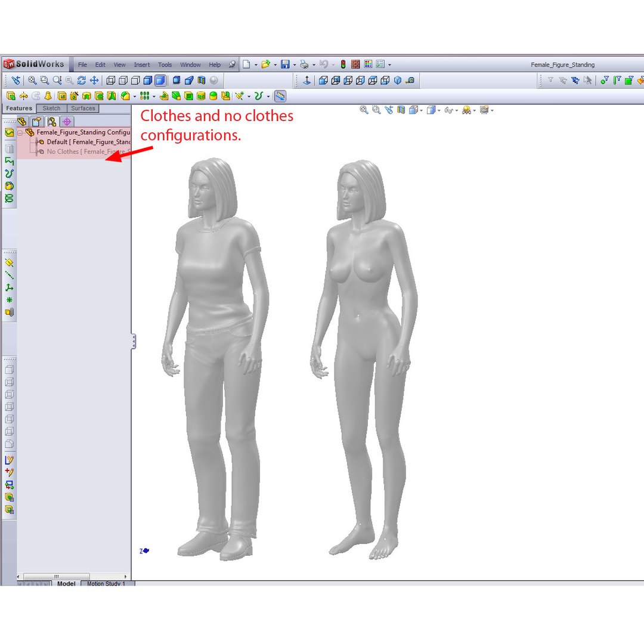This screenshot has width=644, height=644.
Task: Open the Save dropdown arrow
Action: click(295, 65)
